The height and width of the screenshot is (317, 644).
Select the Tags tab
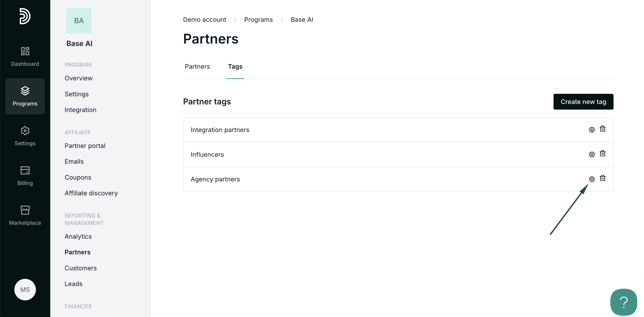coord(235,66)
